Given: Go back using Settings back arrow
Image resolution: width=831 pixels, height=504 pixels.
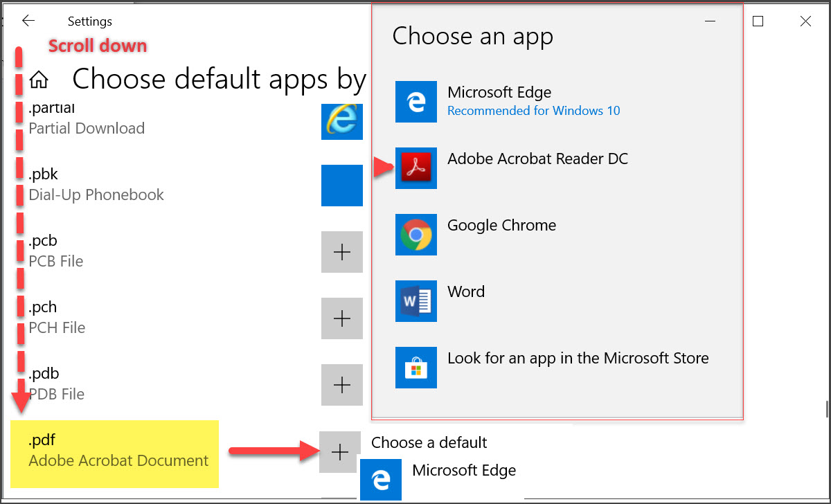Looking at the screenshot, I should point(28,21).
